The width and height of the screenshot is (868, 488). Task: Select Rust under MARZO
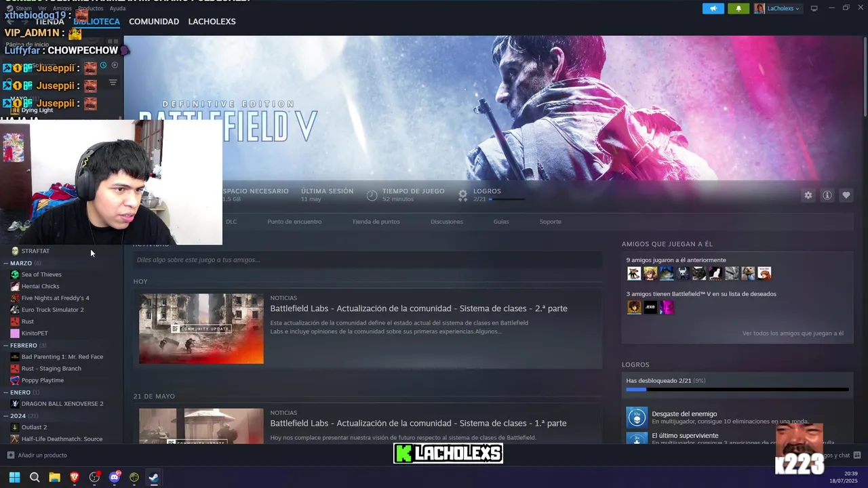coord(27,322)
